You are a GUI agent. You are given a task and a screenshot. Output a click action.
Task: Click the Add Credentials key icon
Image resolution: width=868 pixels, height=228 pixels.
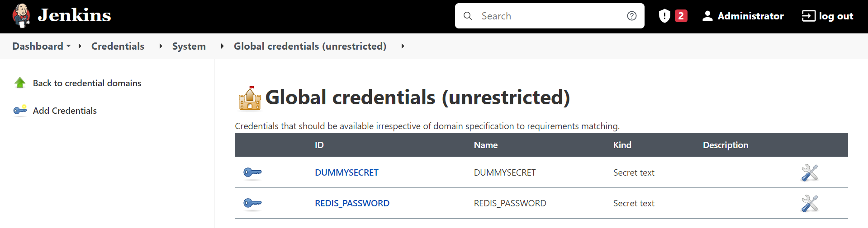(20, 111)
